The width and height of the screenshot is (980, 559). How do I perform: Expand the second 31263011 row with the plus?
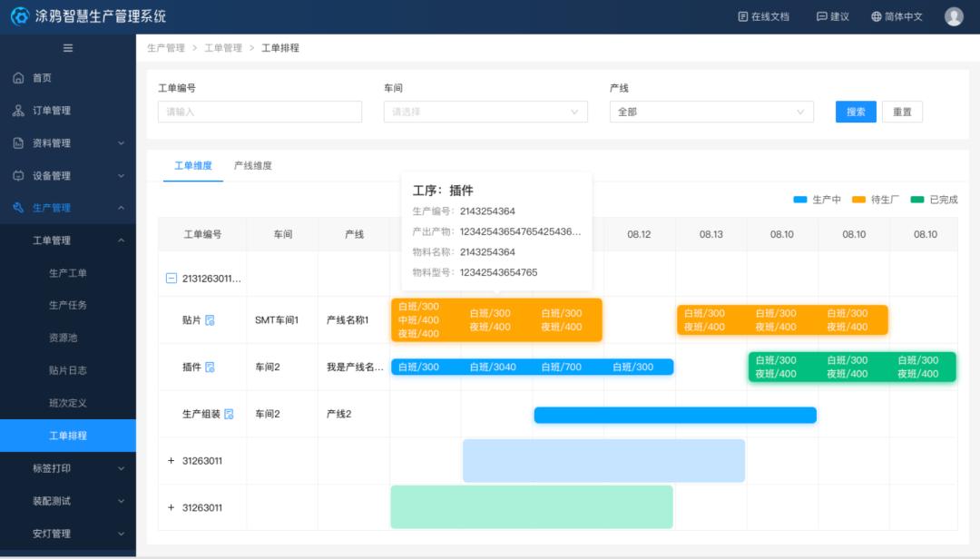click(171, 507)
